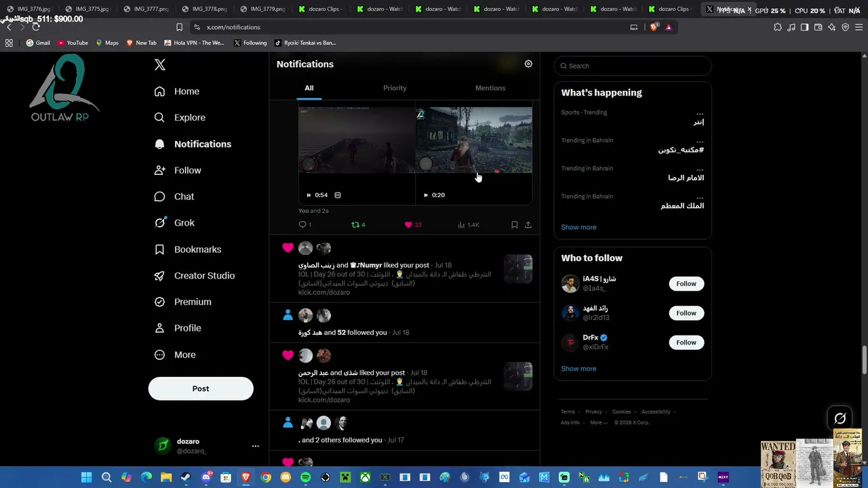868x488 pixels.
Task: Toggle captions on the 0:54 video
Action: pyautogui.click(x=338, y=195)
